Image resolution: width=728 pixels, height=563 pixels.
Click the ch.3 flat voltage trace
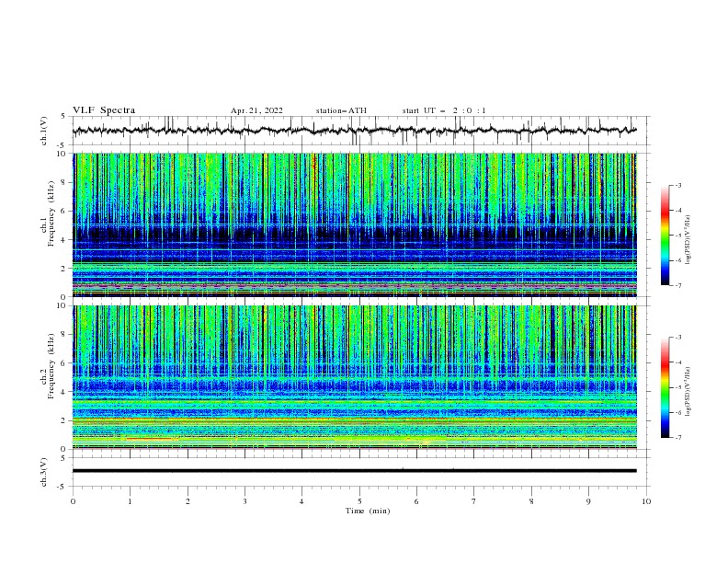[354, 471]
